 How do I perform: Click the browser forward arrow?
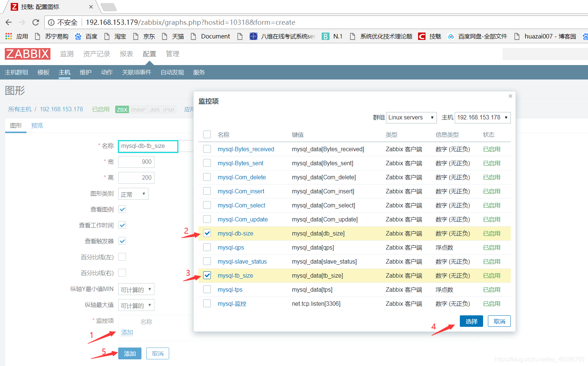point(22,22)
